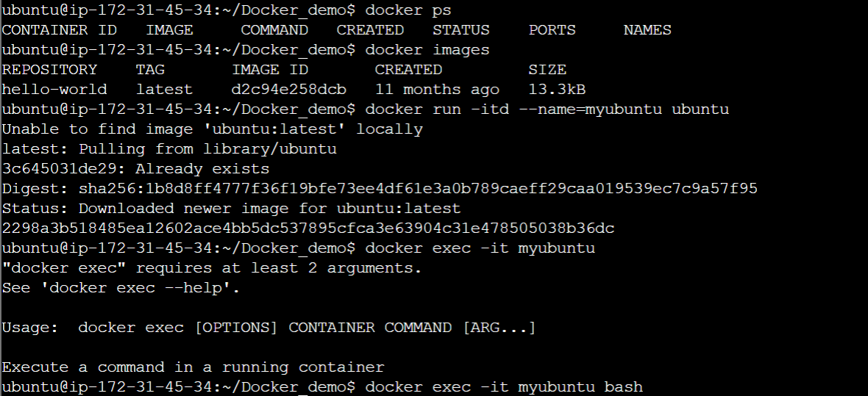Click 'bash' at end of last command
The image size is (868, 396).
[x=624, y=386]
